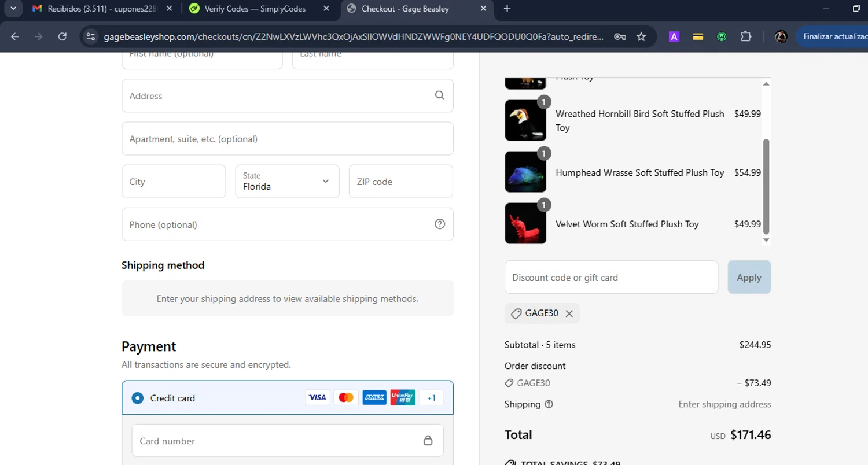Click the order list scroll down arrow
The width and height of the screenshot is (868, 465).
[766, 239]
